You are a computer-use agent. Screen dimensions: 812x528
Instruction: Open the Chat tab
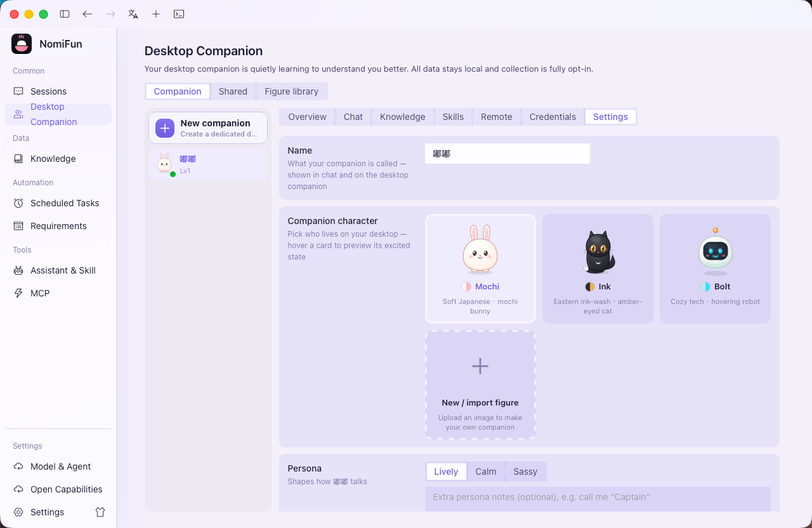pyautogui.click(x=353, y=117)
